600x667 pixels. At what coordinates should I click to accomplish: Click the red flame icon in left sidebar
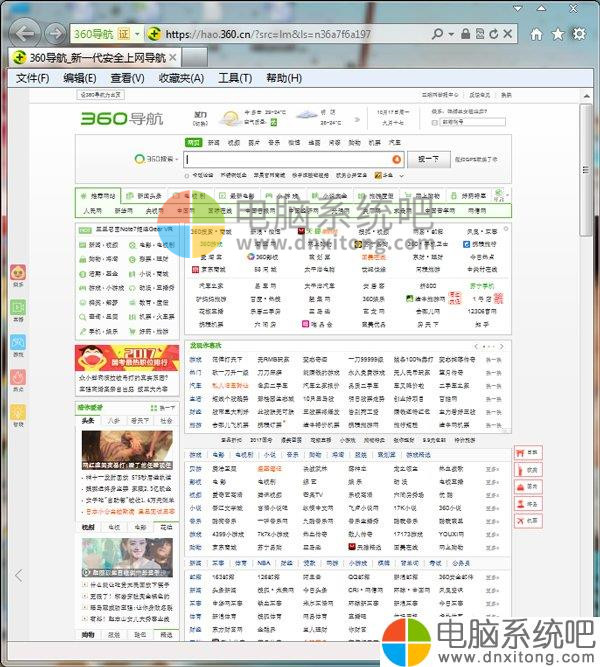pyautogui.click(x=18, y=377)
